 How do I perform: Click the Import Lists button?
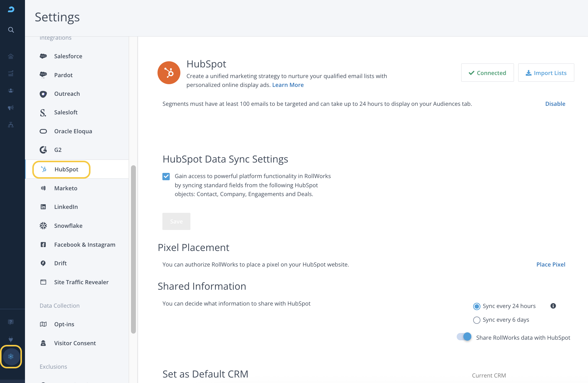tap(546, 73)
